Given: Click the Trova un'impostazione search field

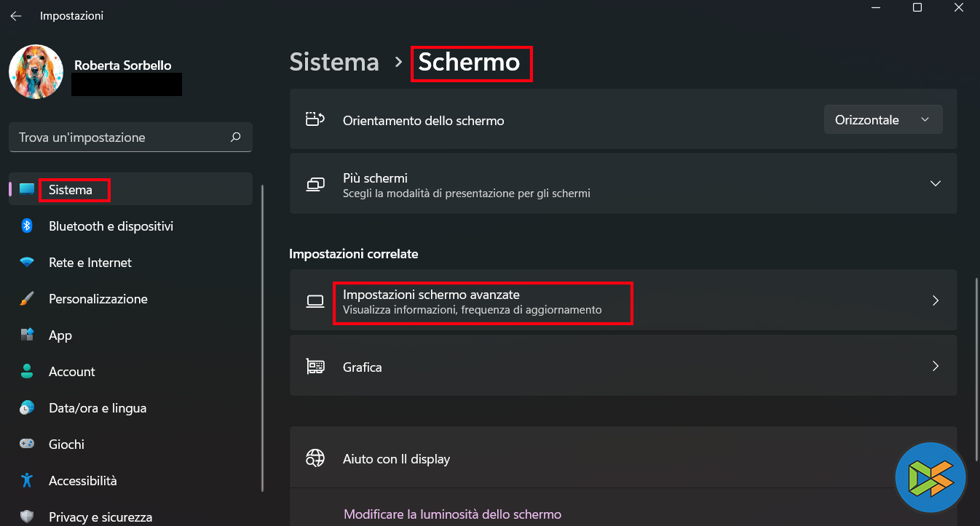Looking at the screenshot, I should click(120, 138).
